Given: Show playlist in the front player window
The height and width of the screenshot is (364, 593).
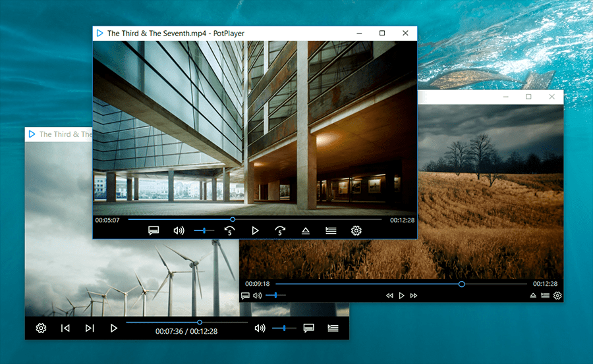Looking at the screenshot, I should (x=331, y=230).
